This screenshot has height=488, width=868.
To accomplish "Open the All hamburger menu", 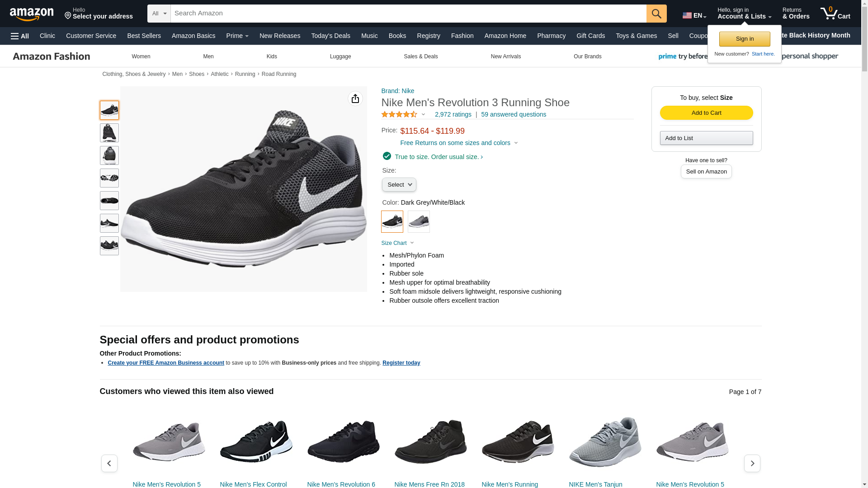I will point(20,36).
